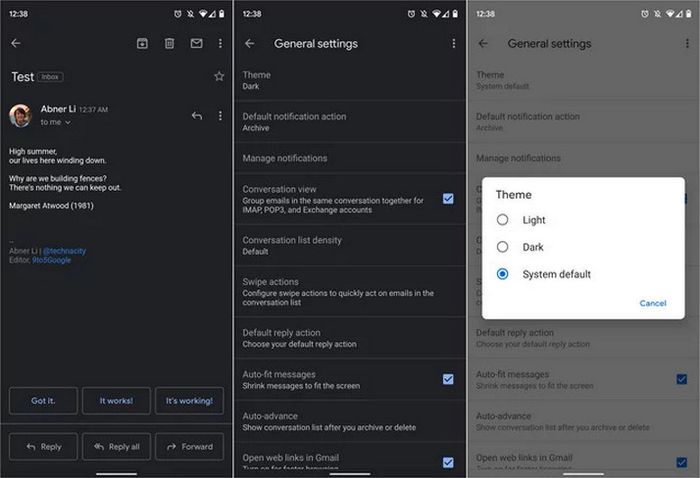Star the Test email
Viewport: 700px width, 478px height.
pyautogui.click(x=219, y=76)
